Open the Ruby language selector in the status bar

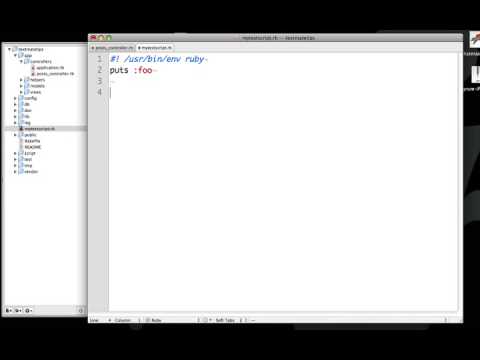pyautogui.click(x=173, y=320)
